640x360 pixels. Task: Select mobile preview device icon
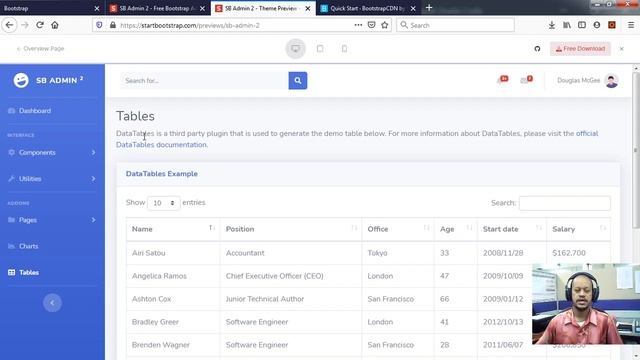(x=344, y=49)
